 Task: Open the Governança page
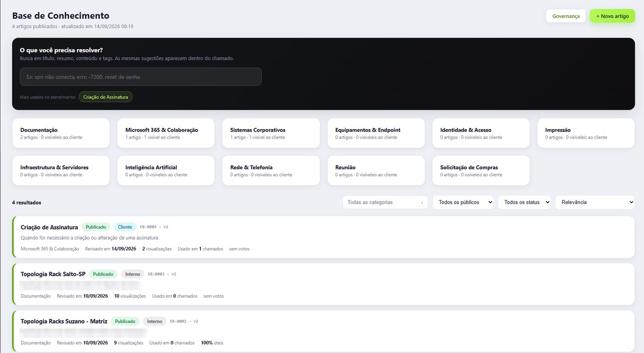[566, 16]
